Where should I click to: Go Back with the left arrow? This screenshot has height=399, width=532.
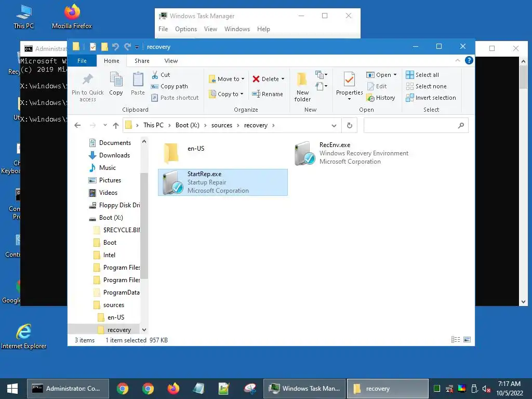point(77,125)
